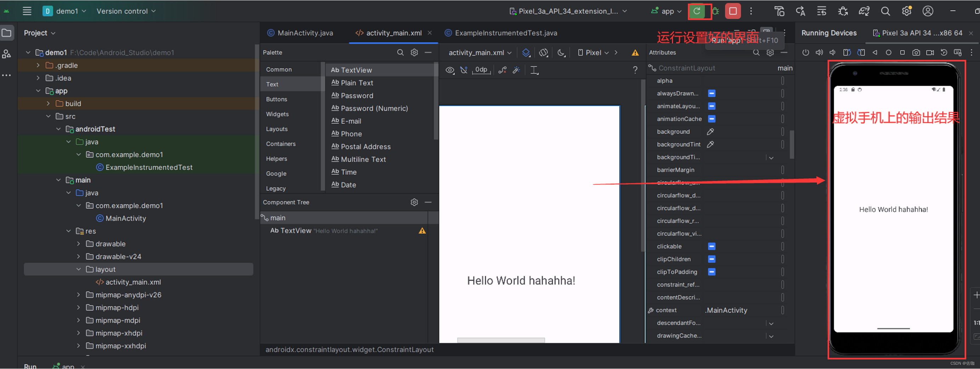The height and width of the screenshot is (369, 980).
Task: Click the layout warning triangle
Action: tap(635, 52)
